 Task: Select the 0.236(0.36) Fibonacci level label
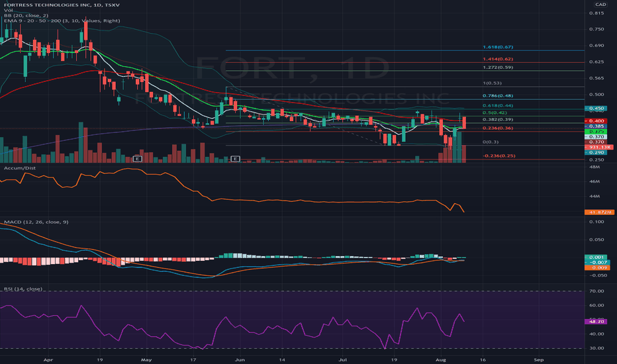[498, 128]
